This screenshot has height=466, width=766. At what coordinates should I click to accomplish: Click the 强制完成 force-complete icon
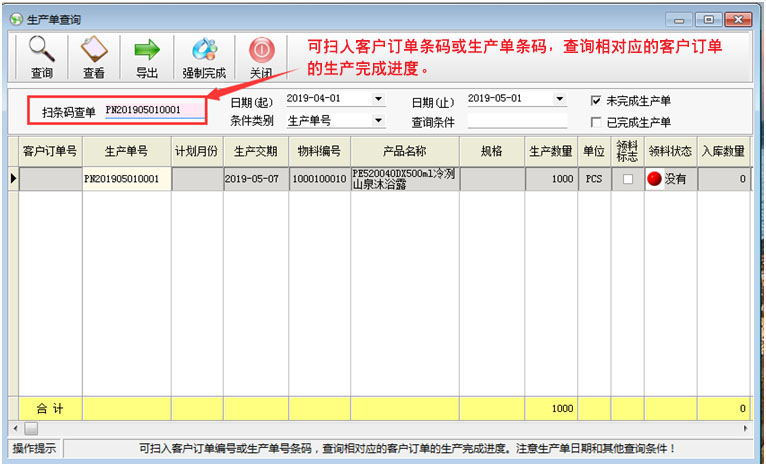204,49
